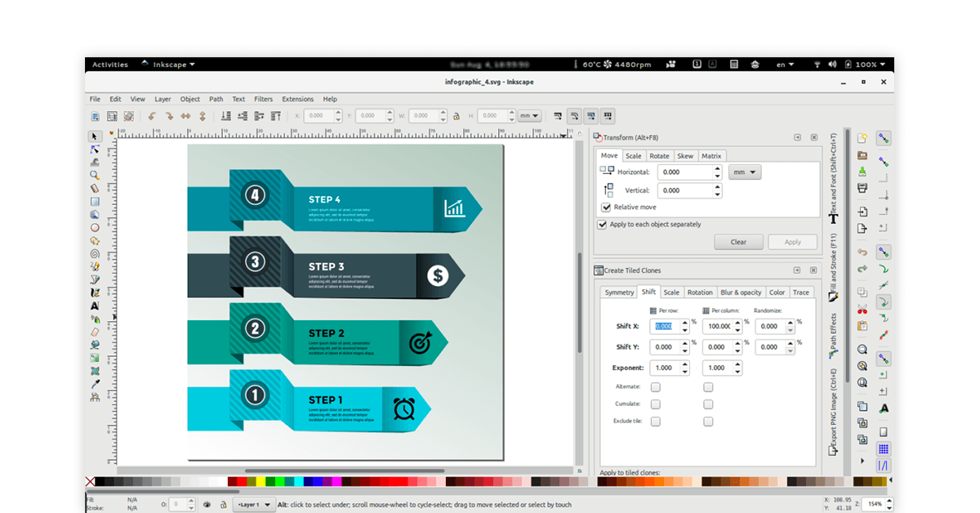Click Open document folder icon
The height and width of the screenshot is (513, 980).
point(862,154)
